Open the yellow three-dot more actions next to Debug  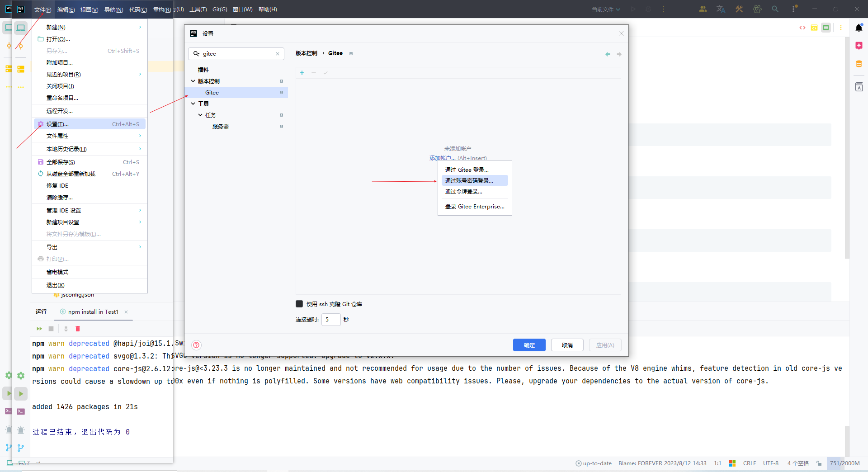click(x=664, y=9)
